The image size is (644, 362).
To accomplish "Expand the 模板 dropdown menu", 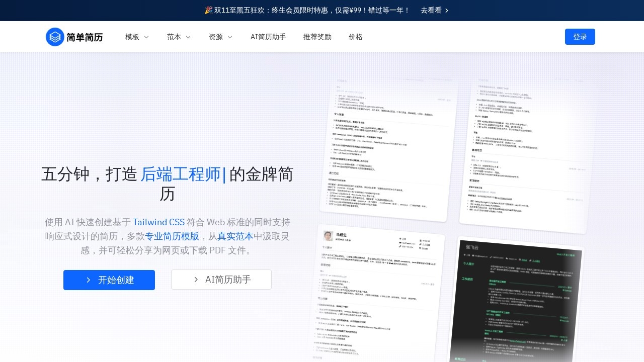I will click(136, 37).
